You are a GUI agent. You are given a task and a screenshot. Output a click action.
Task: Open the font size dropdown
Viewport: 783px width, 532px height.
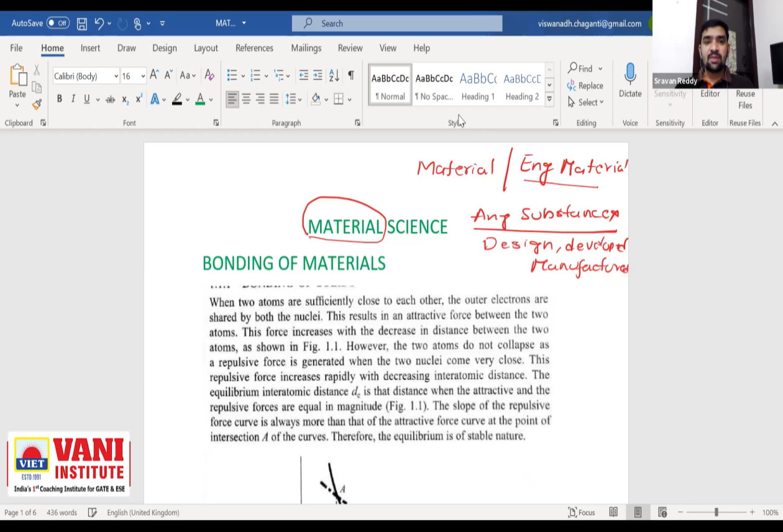pyautogui.click(x=143, y=76)
